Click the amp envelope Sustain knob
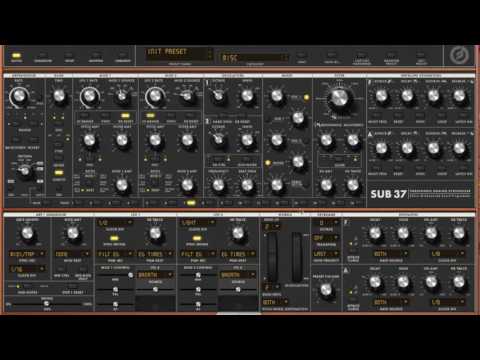Viewport: 480px width, 360px height. 433,148
